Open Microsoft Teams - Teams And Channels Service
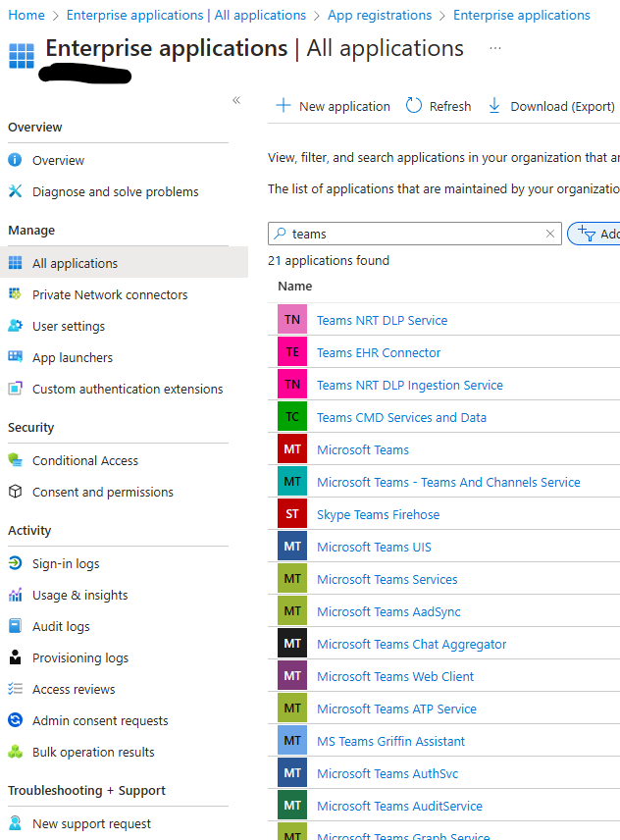The image size is (620, 840). click(x=448, y=482)
